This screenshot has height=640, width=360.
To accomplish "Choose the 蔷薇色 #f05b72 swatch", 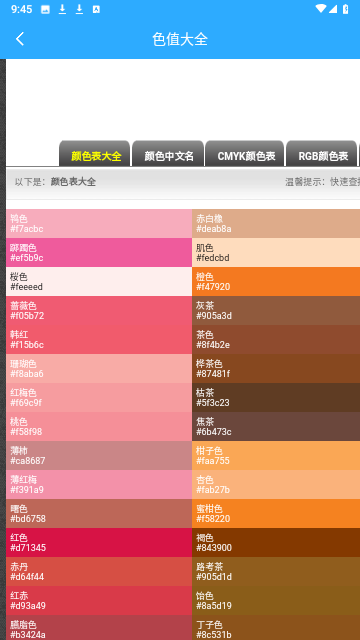I will (99, 311).
